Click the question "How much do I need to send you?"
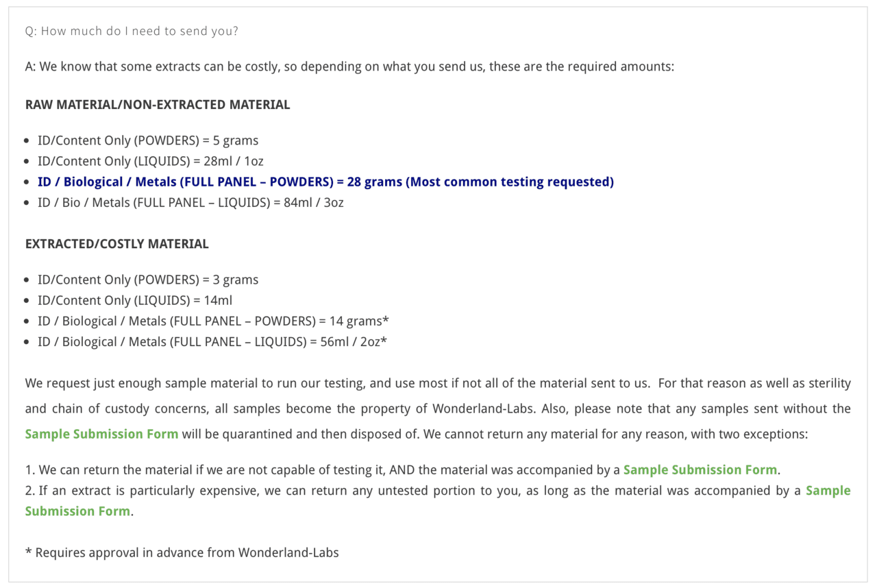The height and width of the screenshot is (588, 877). pyautogui.click(x=132, y=31)
